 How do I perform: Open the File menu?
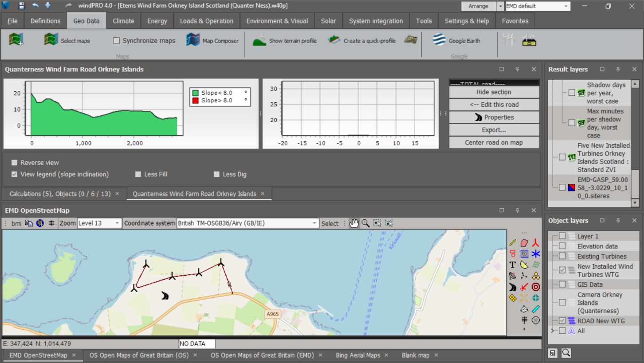point(12,21)
